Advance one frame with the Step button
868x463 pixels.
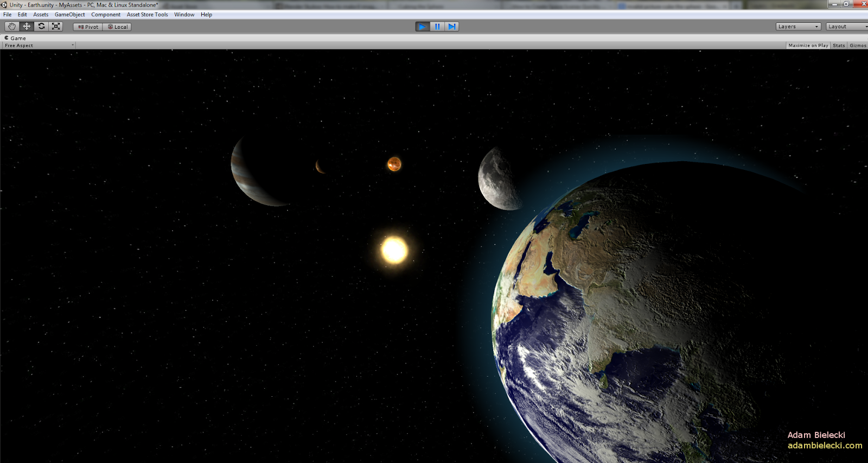[452, 27]
